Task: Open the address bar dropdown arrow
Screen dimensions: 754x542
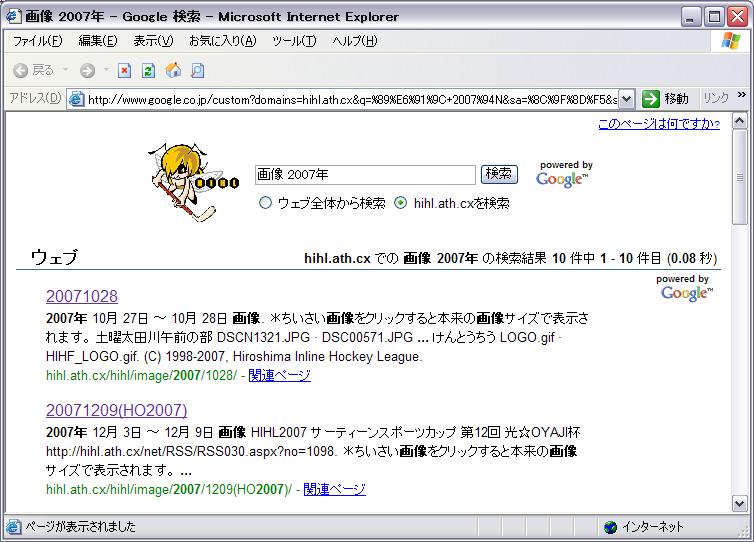Action: 626,98
